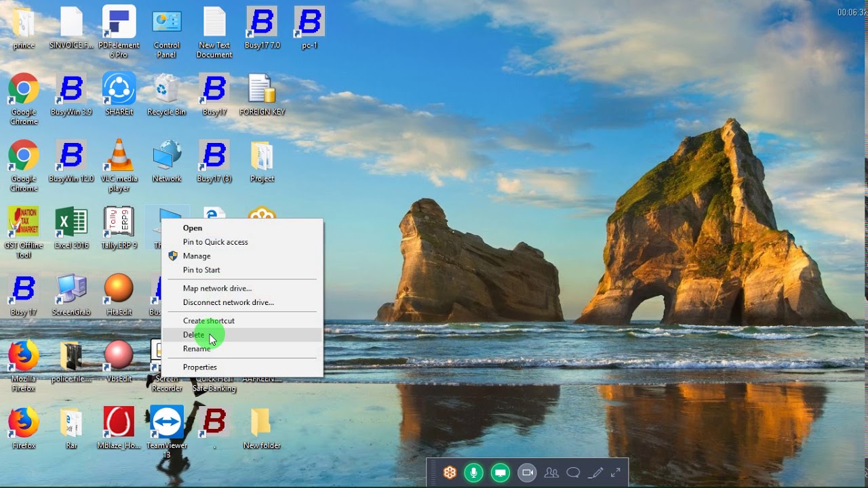Open the Recycle Bin
The height and width of the screenshot is (488, 868).
[x=167, y=95]
